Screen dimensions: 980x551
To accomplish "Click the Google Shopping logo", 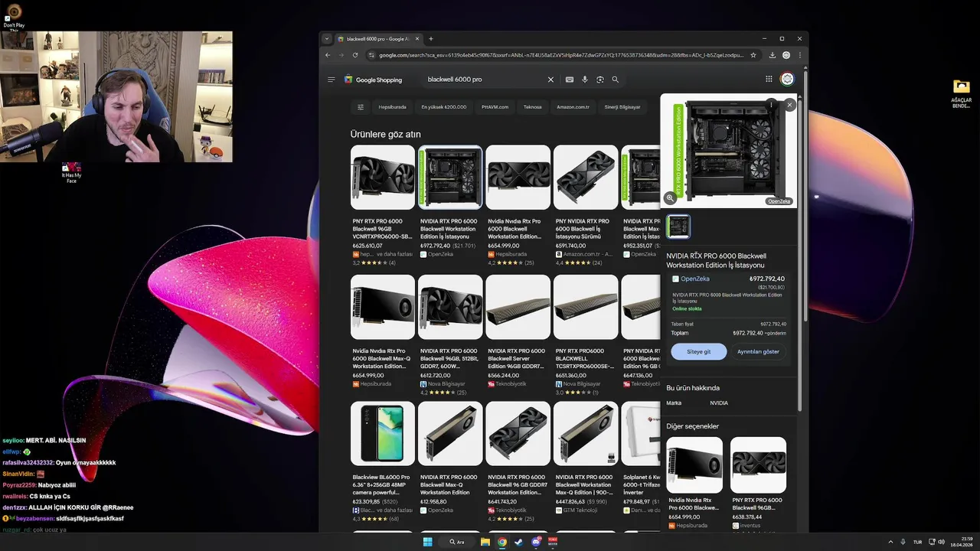I will tap(373, 80).
